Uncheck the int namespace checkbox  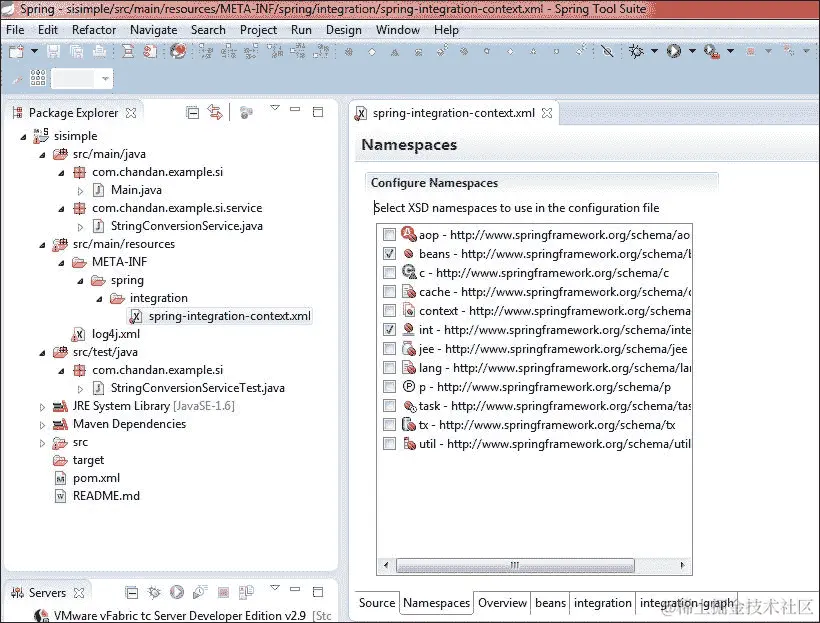pyautogui.click(x=389, y=330)
